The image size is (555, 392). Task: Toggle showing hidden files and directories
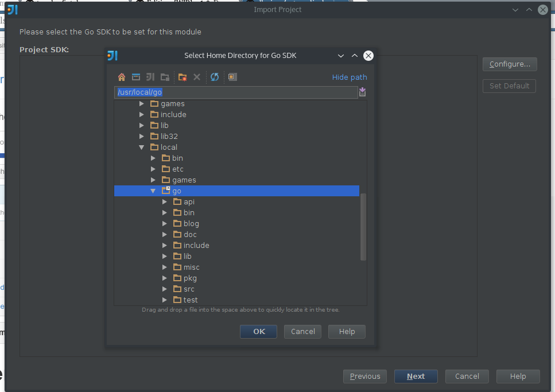click(x=231, y=77)
